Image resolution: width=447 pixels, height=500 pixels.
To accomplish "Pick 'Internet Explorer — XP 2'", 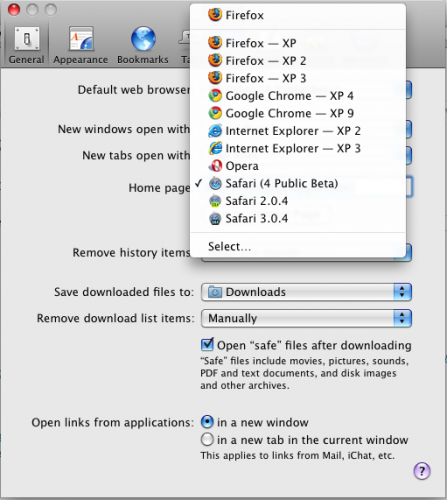I will coord(298,131).
